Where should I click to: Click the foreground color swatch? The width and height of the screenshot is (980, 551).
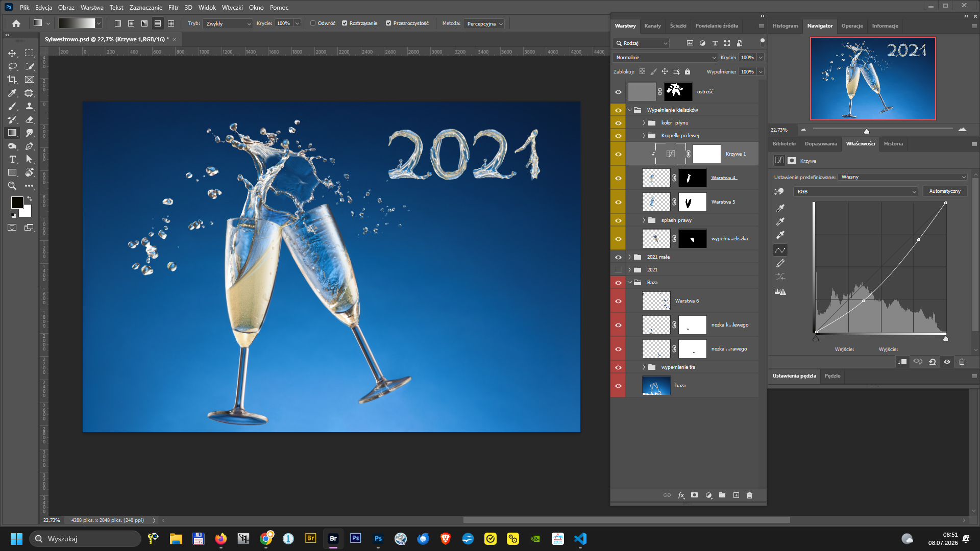pos(17,203)
